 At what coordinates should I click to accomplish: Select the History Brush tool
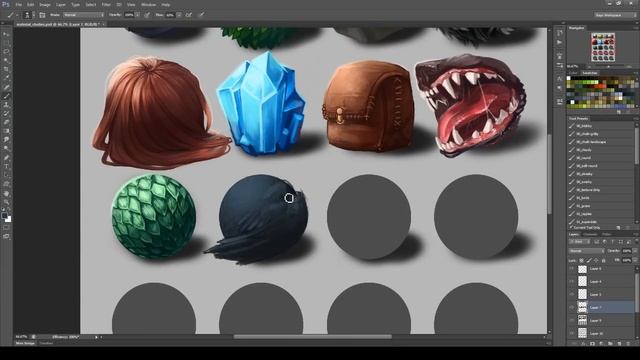6,113
